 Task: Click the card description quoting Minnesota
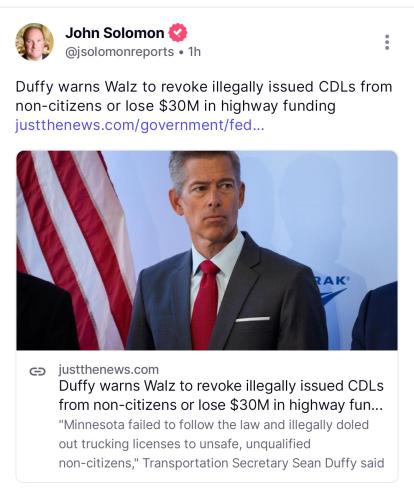(x=221, y=444)
